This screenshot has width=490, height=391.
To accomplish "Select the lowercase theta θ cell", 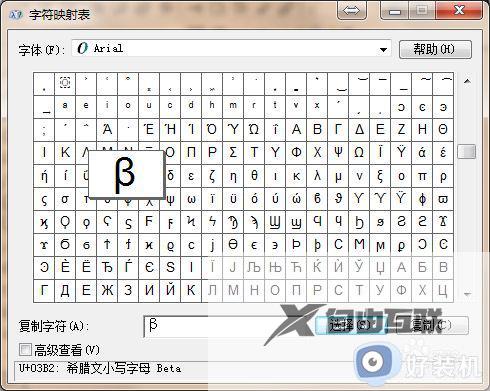I will [x=254, y=176].
